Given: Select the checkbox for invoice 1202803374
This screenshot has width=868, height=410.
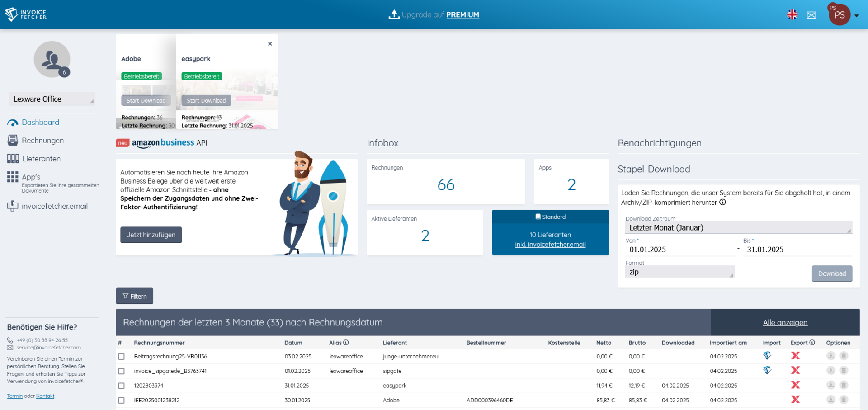Looking at the screenshot, I should (x=121, y=386).
